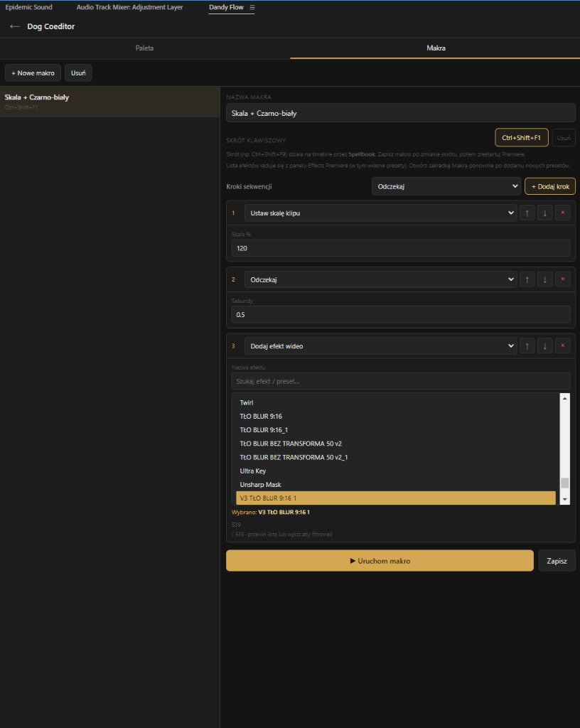Click the Nazwa makra text field

click(x=401, y=113)
